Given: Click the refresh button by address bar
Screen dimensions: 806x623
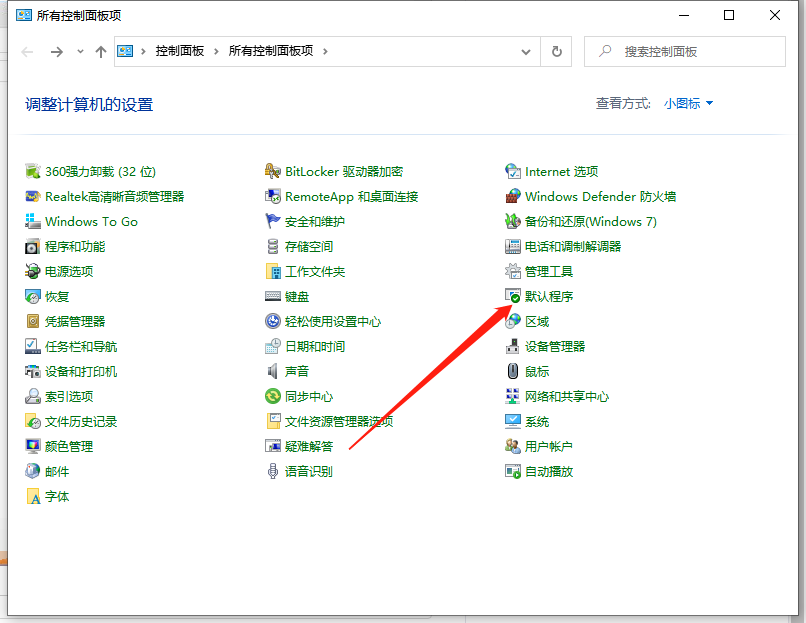Looking at the screenshot, I should (556, 51).
